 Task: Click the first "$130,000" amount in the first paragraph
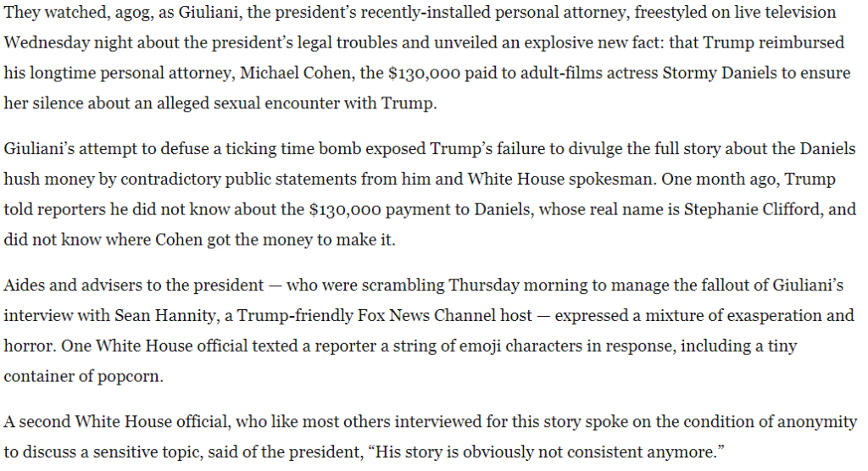point(424,73)
